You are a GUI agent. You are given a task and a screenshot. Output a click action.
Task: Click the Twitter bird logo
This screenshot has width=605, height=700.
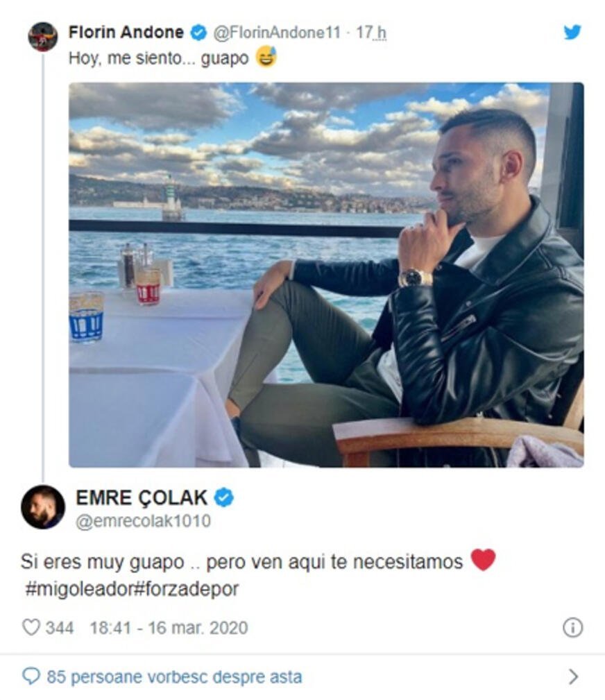click(572, 33)
